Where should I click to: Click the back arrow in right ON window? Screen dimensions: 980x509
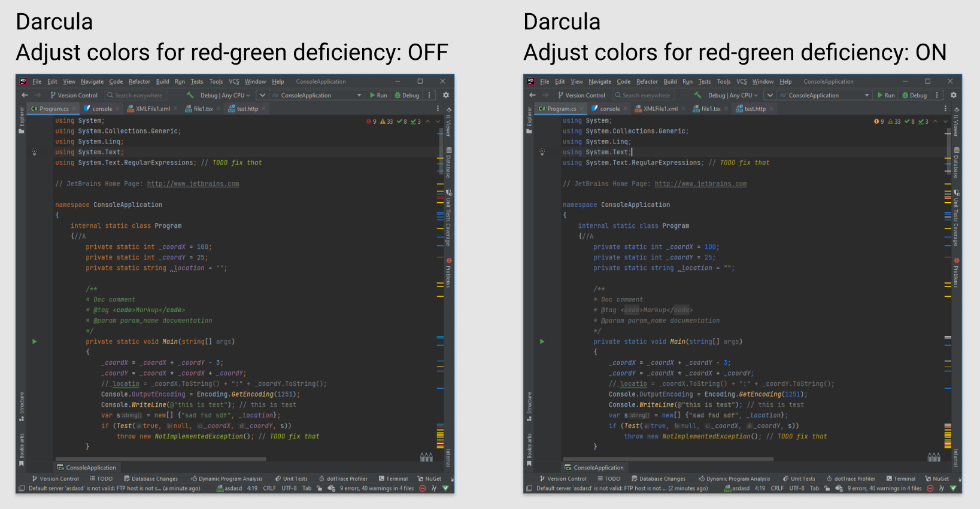(x=532, y=95)
